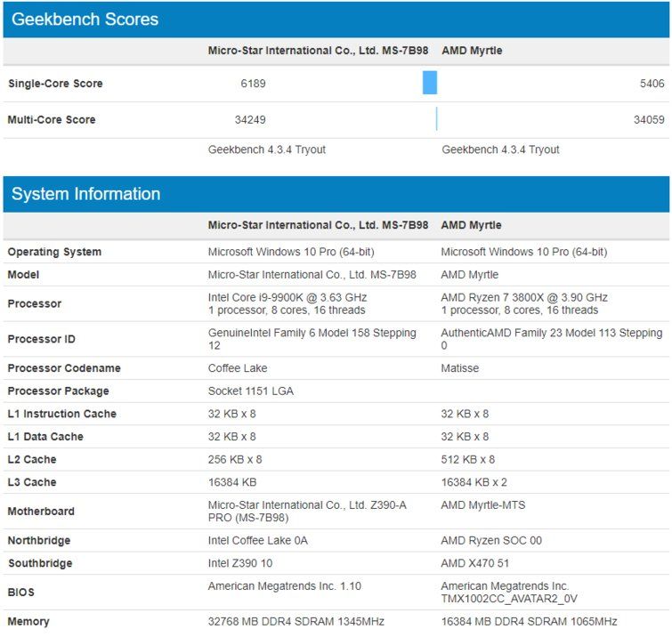This screenshot has height=637, width=672.
Task: Select the 6189 single-core score value
Action: [x=253, y=84]
